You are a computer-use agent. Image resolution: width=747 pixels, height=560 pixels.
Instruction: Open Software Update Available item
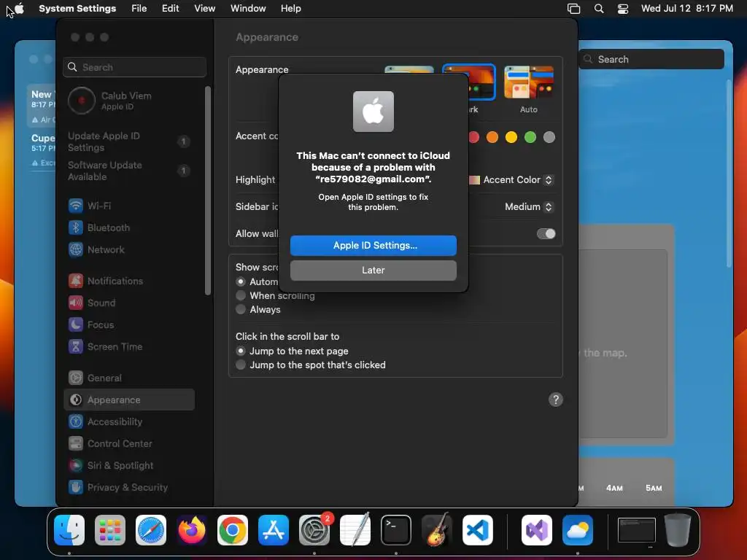coord(128,171)
